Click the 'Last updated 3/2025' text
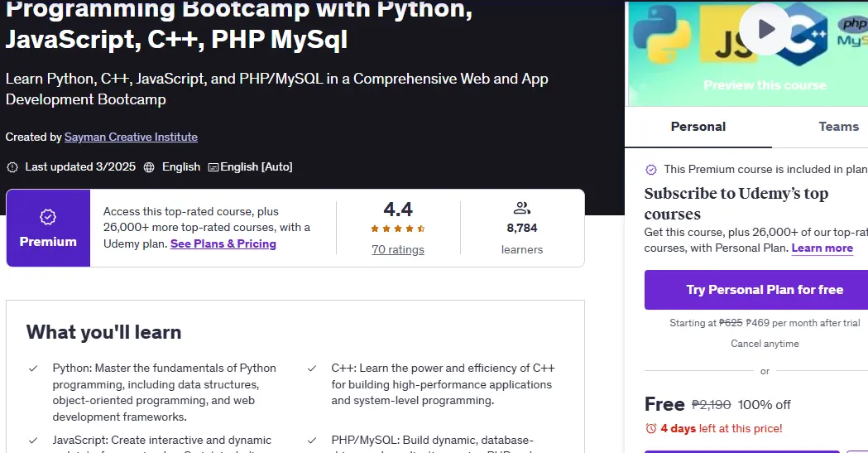The image size is (868, 453). tap(80, 166)
